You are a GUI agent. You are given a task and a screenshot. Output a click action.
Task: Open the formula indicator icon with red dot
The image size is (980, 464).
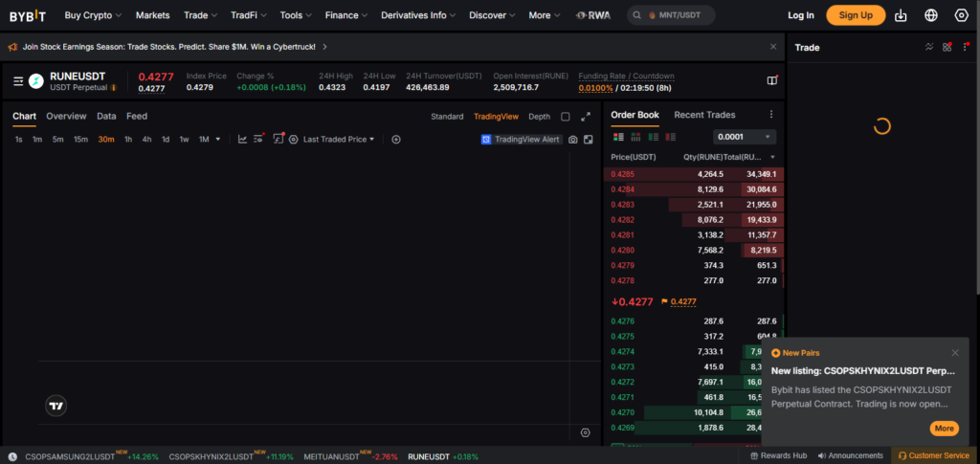coord(278,140)
